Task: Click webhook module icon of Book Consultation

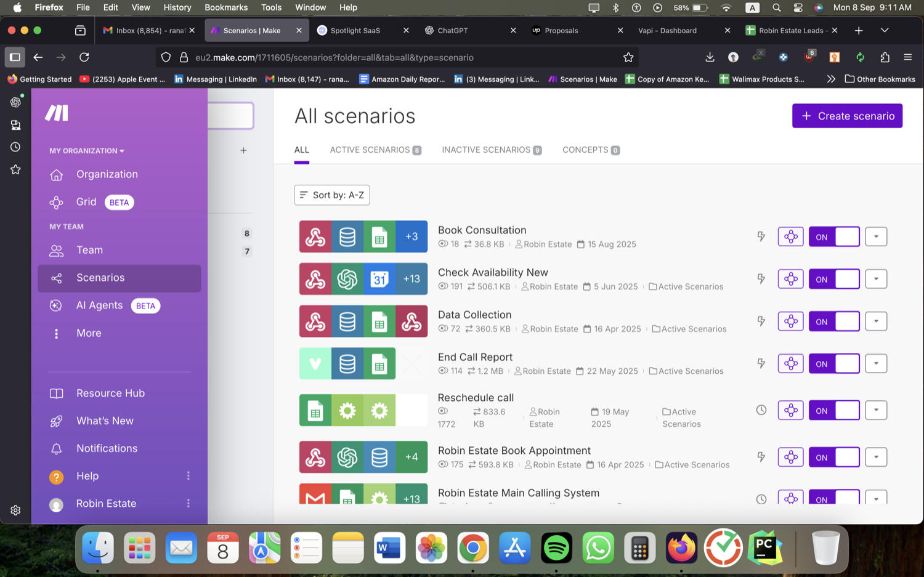Action: (x=315, y=236)
